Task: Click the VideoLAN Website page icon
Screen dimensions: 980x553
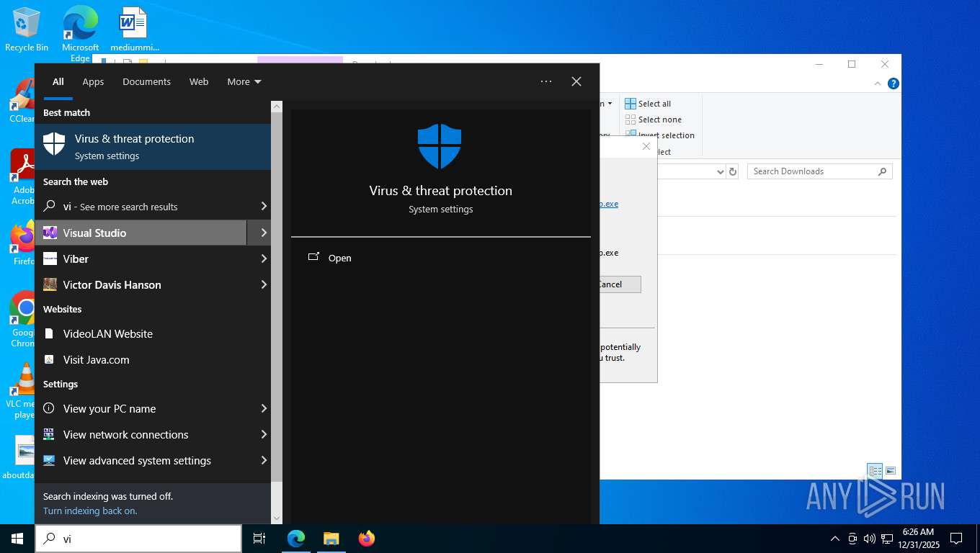Action: (49, 333)
